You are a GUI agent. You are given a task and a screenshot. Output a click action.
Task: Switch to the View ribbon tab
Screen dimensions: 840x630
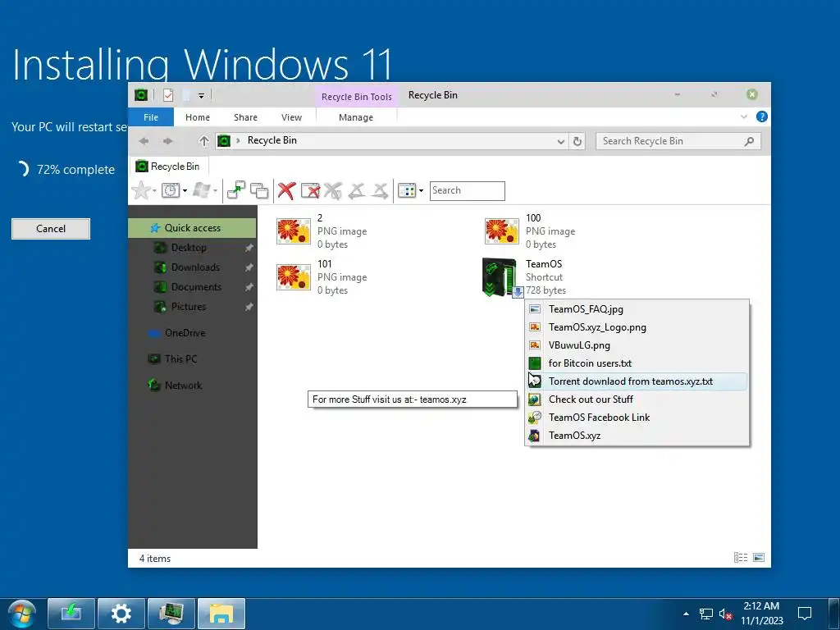[x=291, y=117]
